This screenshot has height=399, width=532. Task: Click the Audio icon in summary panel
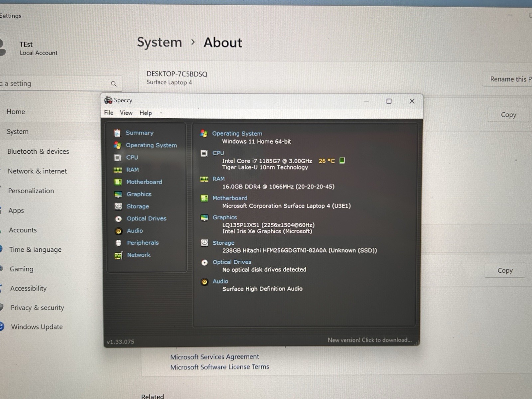click(x=204, y=282)
